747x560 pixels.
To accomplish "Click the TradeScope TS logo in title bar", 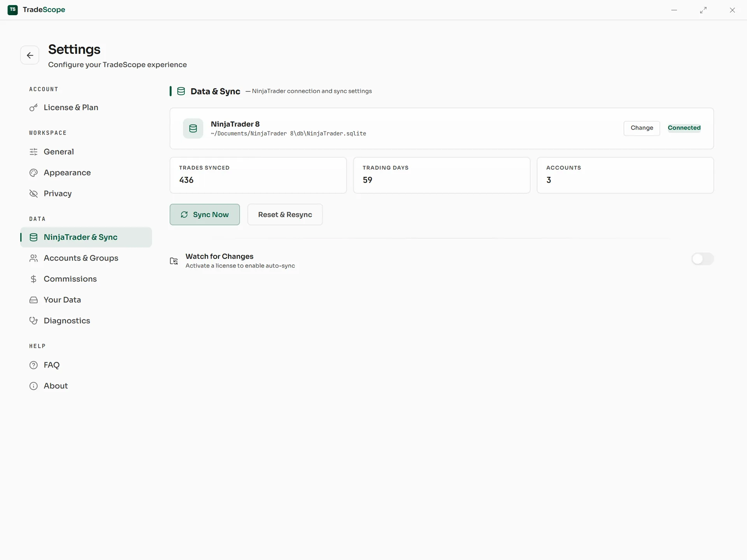I will 13,10.
